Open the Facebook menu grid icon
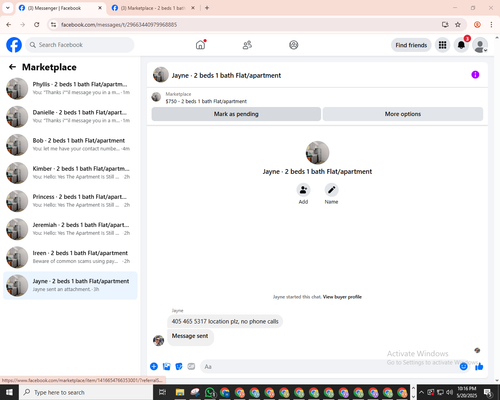500x400 pixels. [442, 45]
